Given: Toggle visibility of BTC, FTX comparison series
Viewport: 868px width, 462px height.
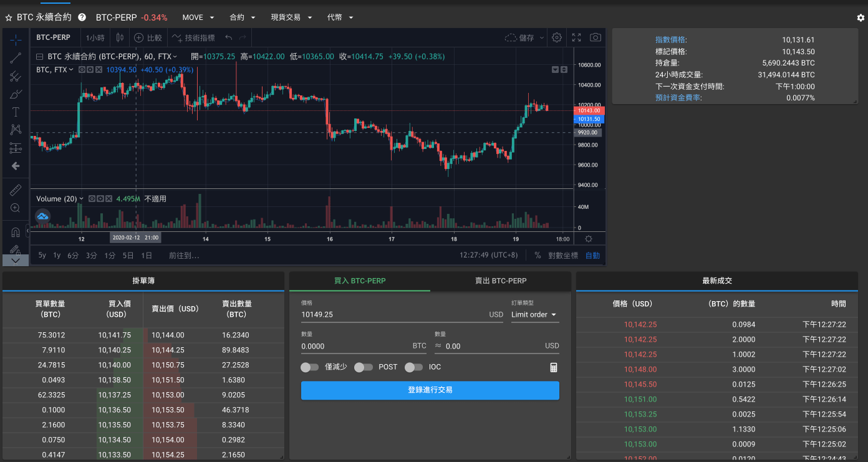Looking at the screenshot, I should (82, 69).
